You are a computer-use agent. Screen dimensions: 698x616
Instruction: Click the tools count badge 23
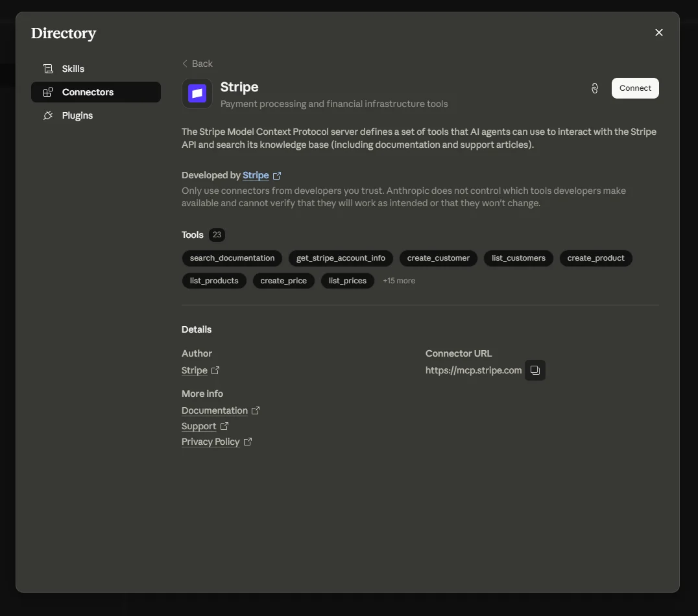point(217,235)
